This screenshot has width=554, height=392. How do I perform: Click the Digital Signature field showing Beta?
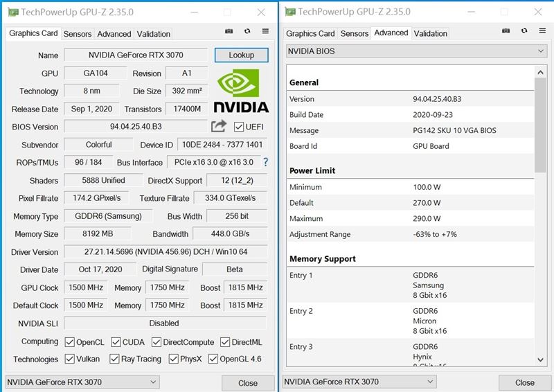click(235, 269)
